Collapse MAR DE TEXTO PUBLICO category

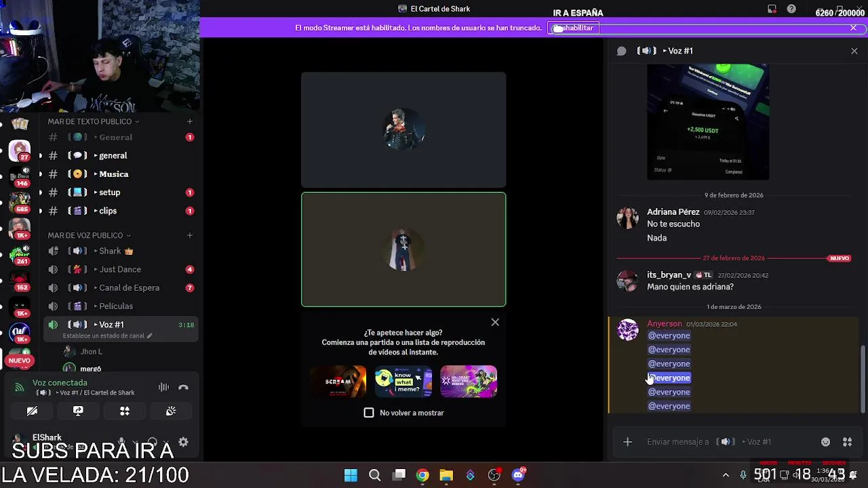coord(94,121)
